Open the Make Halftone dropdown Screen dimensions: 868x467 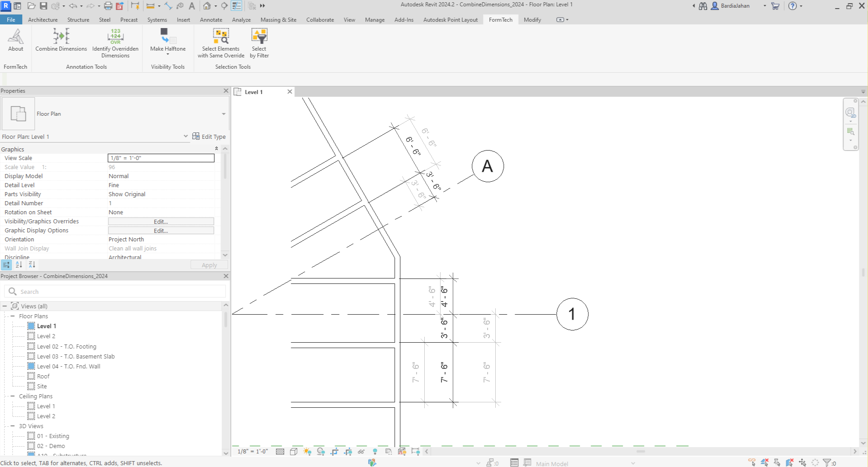click(168, 55)
